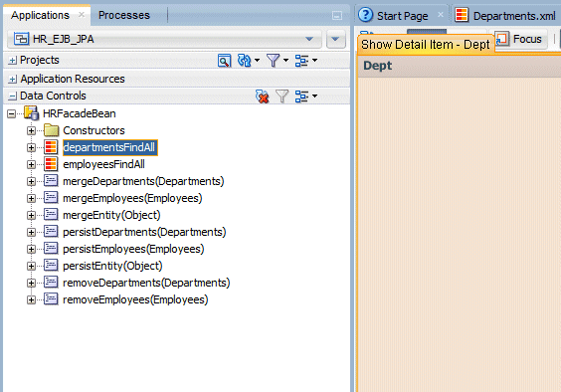The width and height of the screenshot is (561, 392).
Task: Click the persistDepartments method icon
Action: tap(51, 231)
